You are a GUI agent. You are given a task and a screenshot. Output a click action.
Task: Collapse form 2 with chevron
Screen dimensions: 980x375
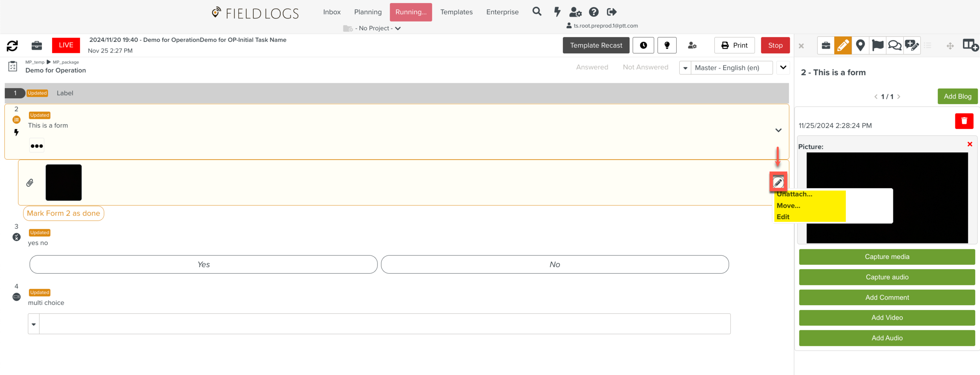coord(778,130)
